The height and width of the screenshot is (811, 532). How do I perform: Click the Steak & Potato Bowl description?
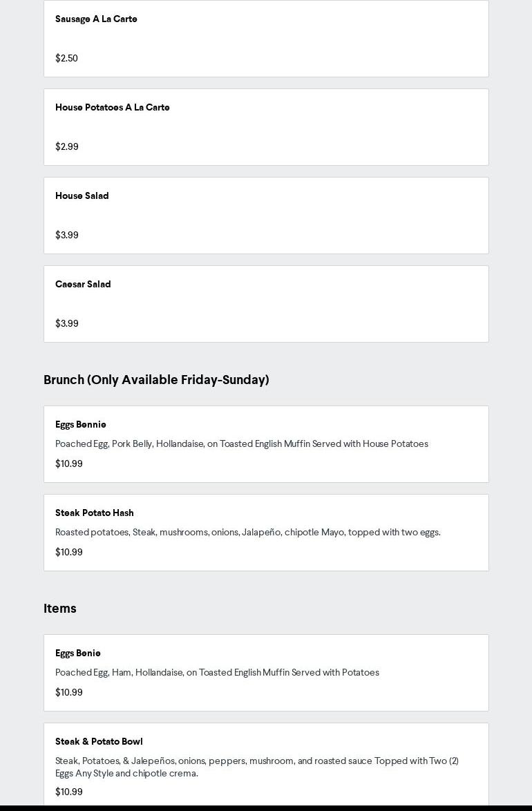pos(256,767)
